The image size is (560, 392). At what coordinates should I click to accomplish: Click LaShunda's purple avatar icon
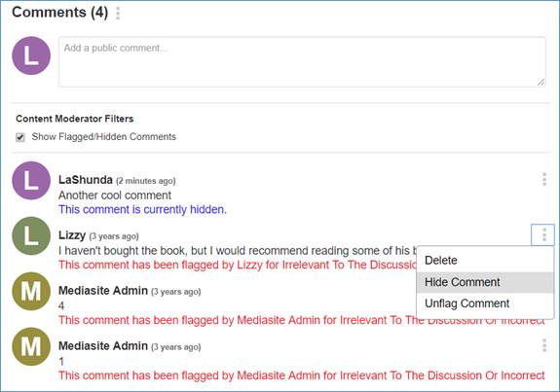[31, 181]
